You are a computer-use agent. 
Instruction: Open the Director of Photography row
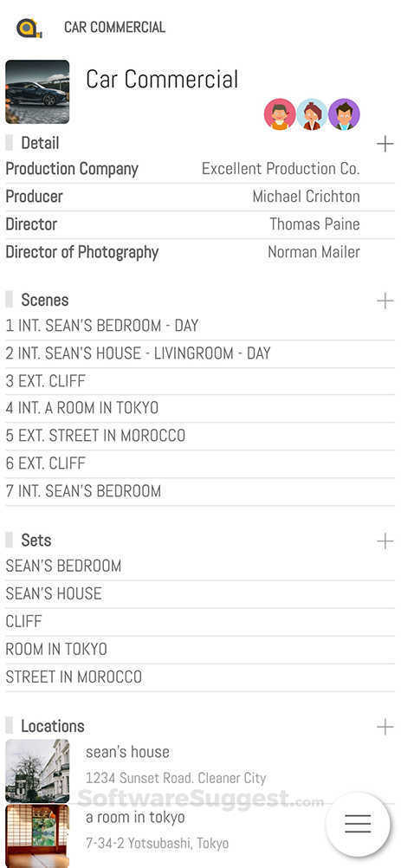200,252
